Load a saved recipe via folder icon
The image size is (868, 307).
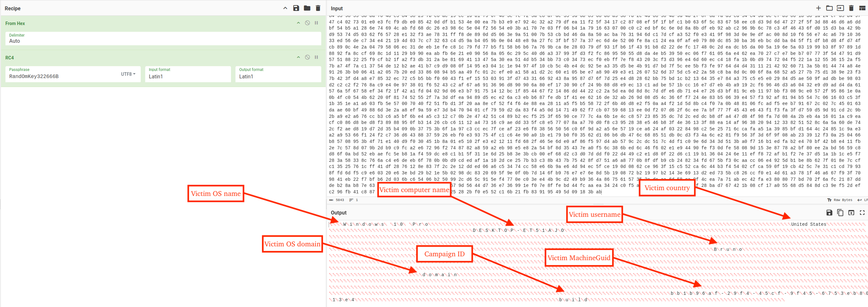(x=307, y=8)
